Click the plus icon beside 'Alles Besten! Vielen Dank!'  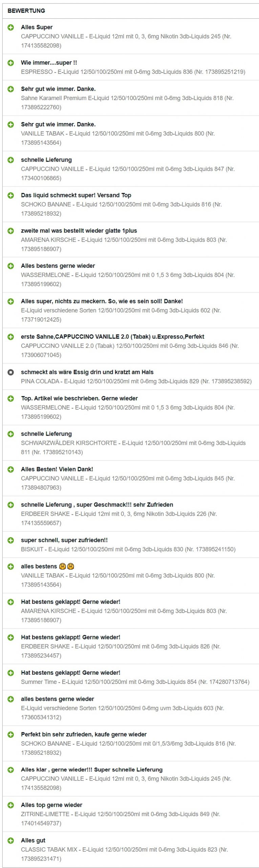coord(11,469)
